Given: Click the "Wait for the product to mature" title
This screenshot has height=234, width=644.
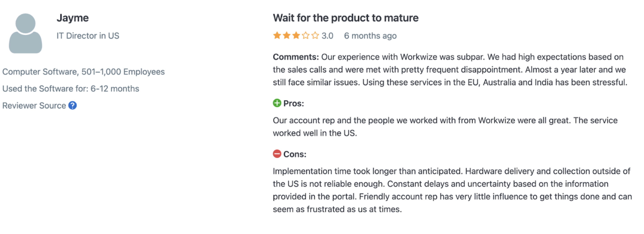Looking at the screenshot, I should [345, 18].
